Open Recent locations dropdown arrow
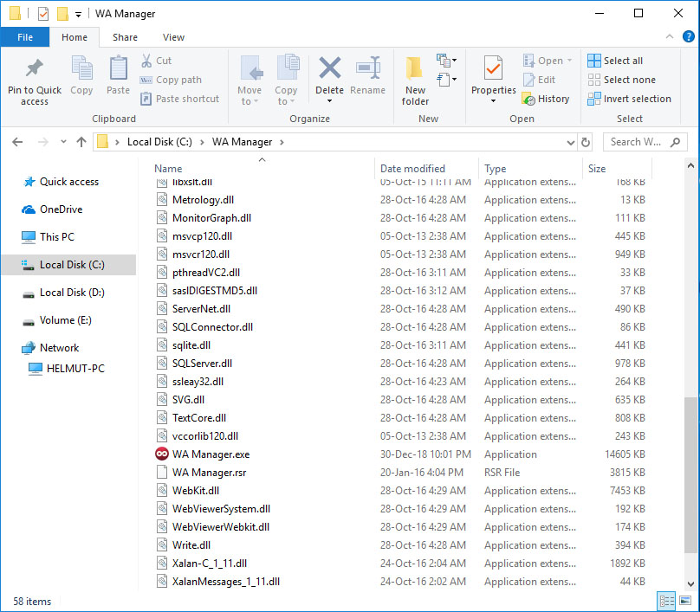The image size is (700, 612). [63, 142]
